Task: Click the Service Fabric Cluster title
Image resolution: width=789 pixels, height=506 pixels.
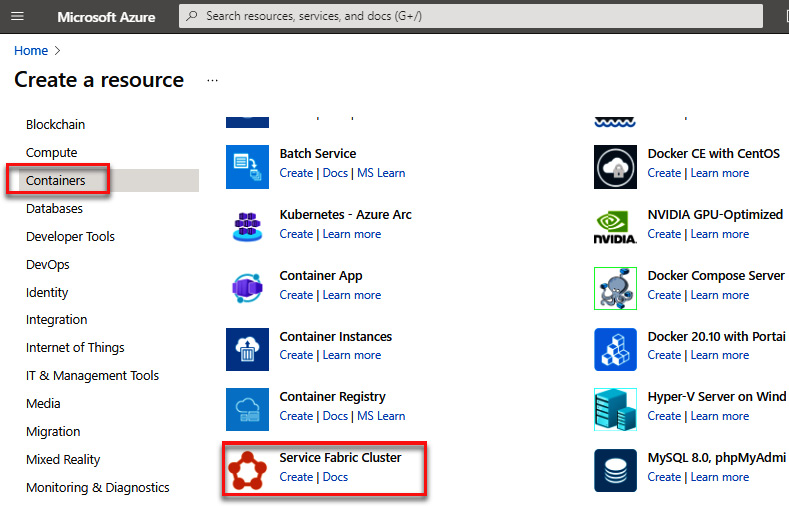Action: 340,458
